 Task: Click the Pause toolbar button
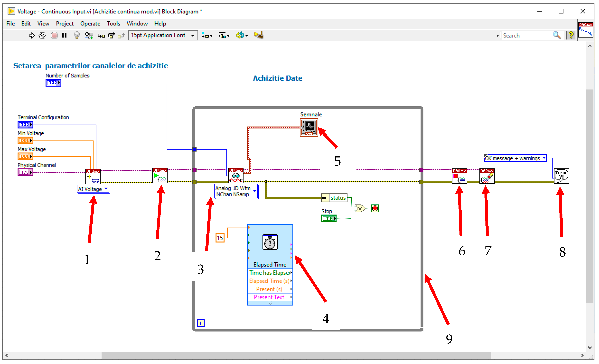[64, 36]
